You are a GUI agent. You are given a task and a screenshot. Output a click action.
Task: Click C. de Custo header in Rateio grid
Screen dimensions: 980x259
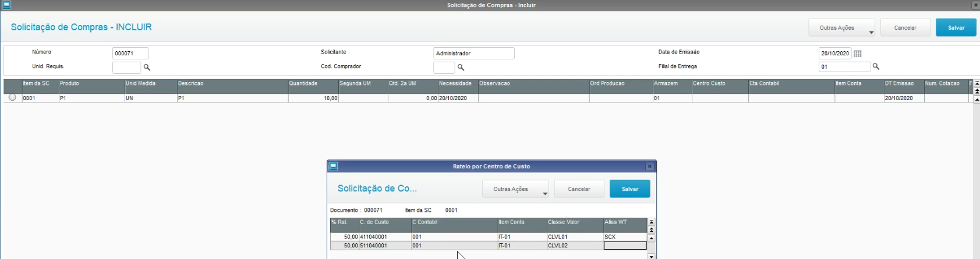(385, 225)
